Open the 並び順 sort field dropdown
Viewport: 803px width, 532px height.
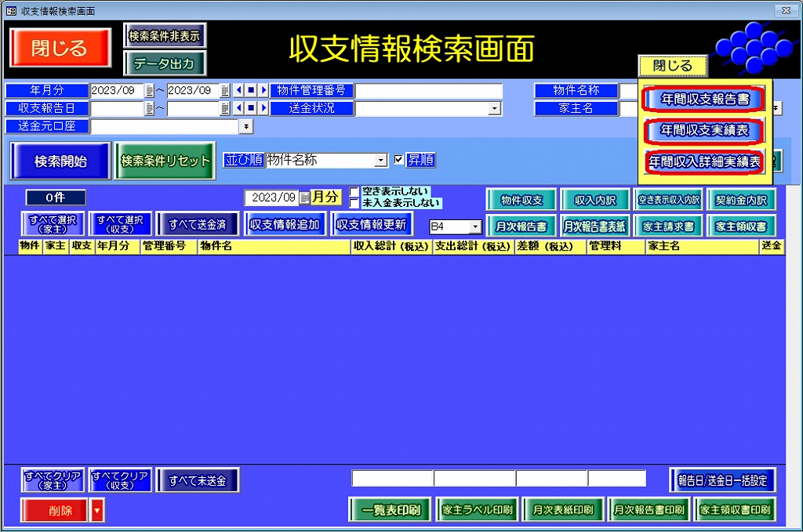[381, 160]
